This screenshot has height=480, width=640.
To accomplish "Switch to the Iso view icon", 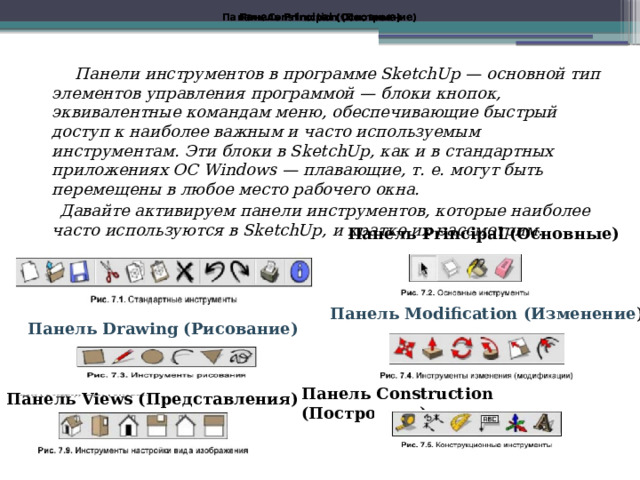I will point(71,425).
